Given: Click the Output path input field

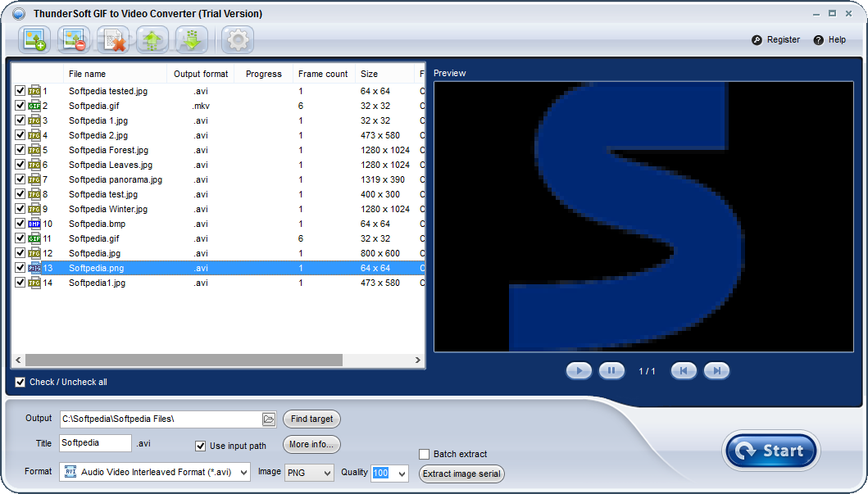Looking at the screenshot, I should point(161,419).
